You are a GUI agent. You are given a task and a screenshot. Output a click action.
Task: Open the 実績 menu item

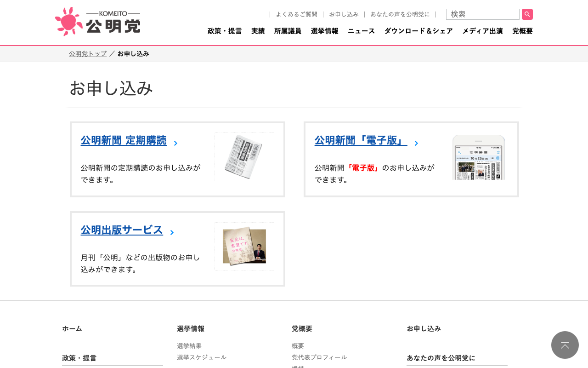pyautogui.click(x=258, y=31)
